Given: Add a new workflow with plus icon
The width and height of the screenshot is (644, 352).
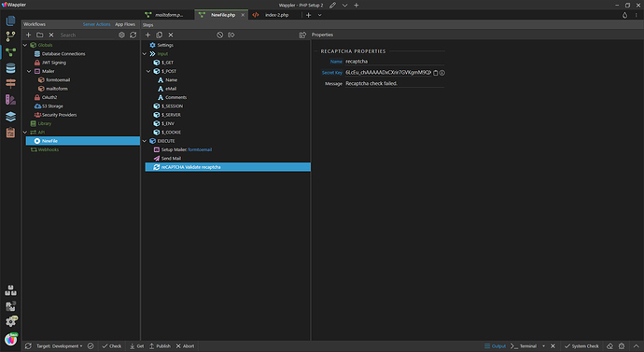Looking at the screenshot, I should (28, 35).
